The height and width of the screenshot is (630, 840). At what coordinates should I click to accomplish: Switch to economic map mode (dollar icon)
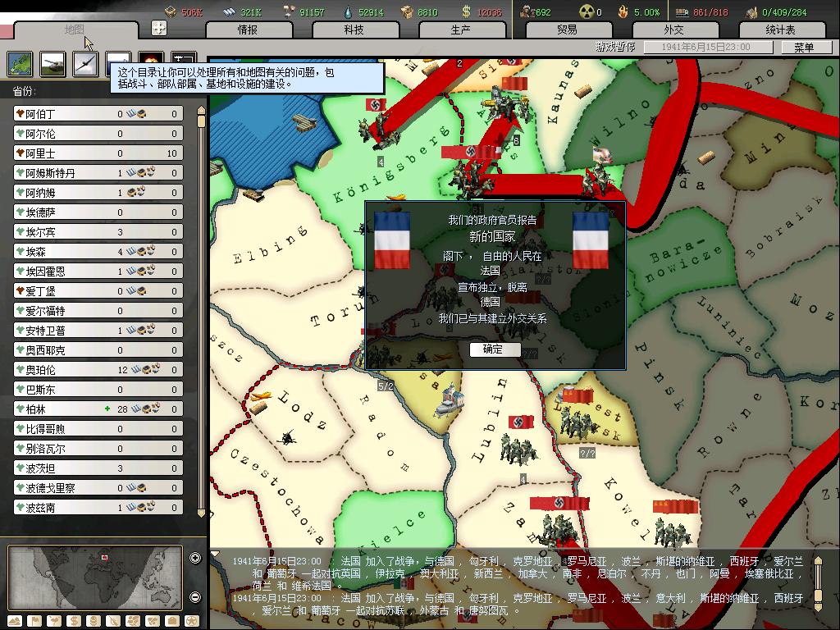pos(74,622)
